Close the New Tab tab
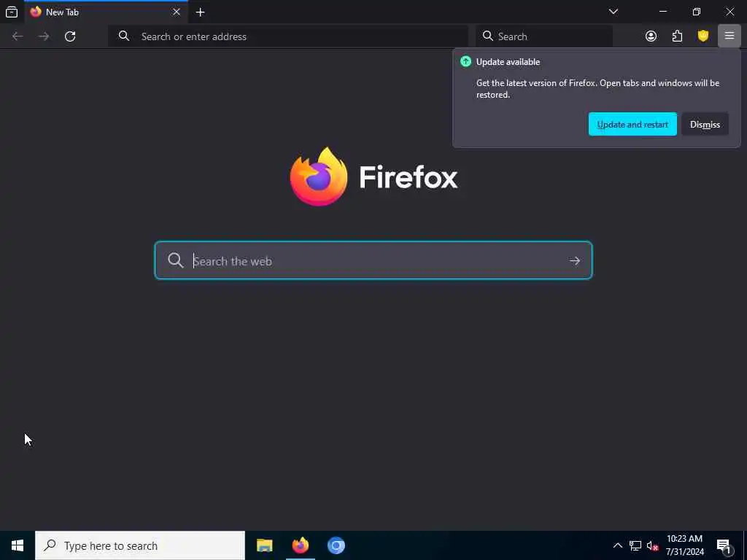This screenshot has width=747, height=560. pos(177,12)
